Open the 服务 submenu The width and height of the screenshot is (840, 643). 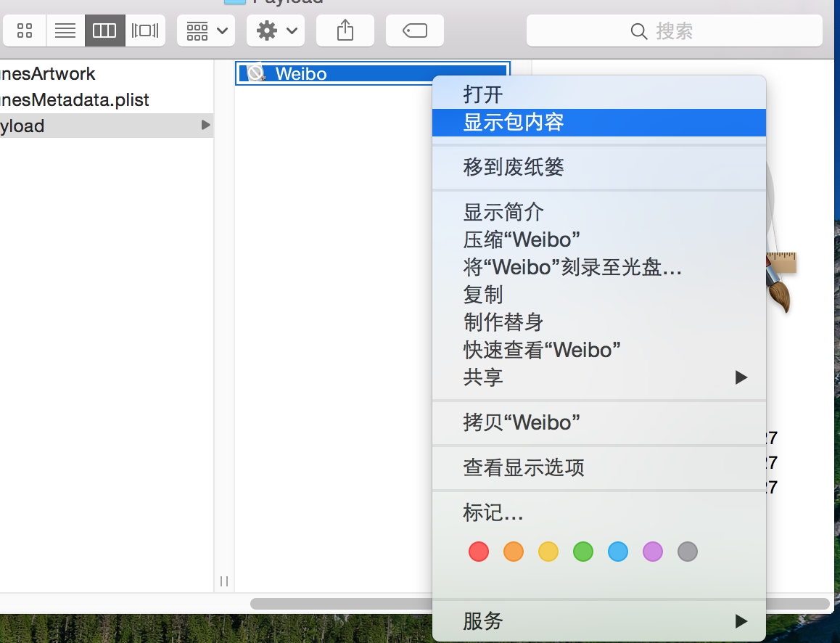pos(599,621)
